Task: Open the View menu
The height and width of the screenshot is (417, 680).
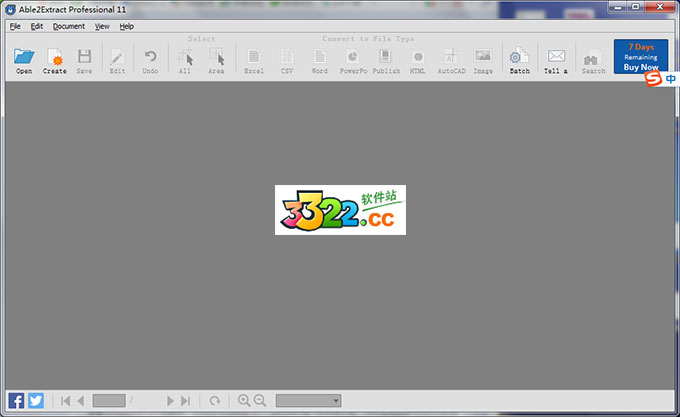Action: click(x=102, y=26)
